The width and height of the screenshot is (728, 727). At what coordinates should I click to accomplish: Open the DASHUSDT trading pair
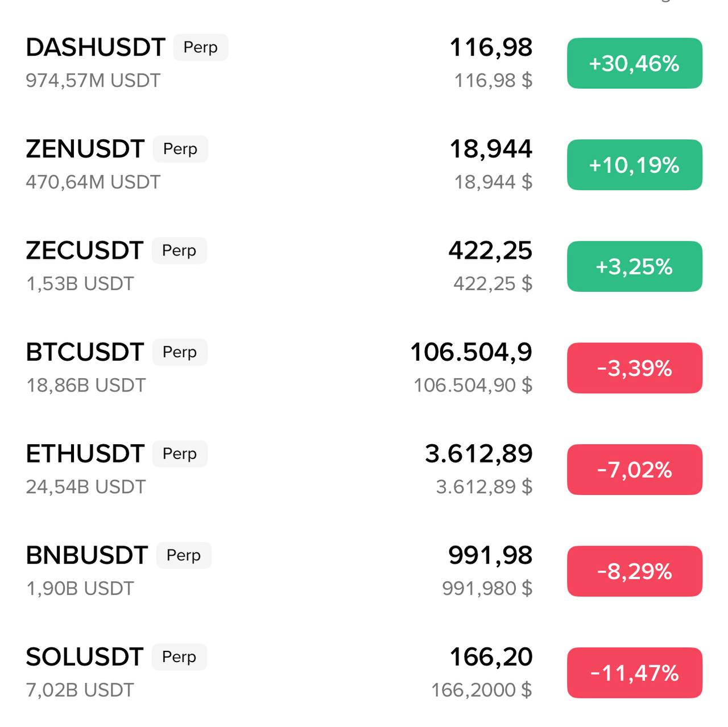[96, 48]
